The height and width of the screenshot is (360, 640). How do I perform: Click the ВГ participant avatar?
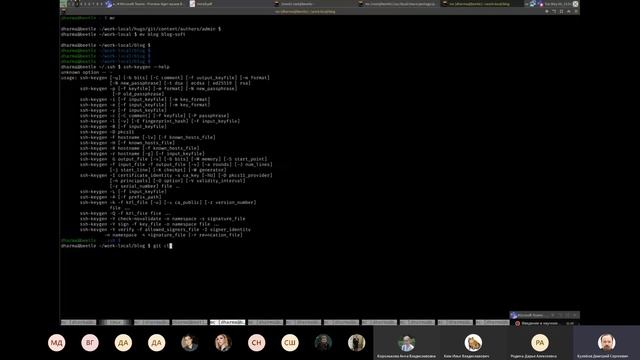(x=90, y=343)
